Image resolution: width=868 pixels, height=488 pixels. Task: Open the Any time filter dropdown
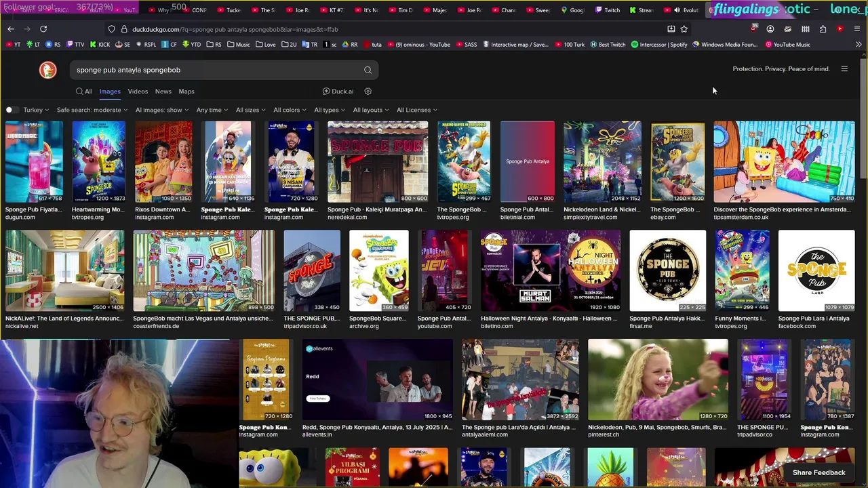[212, 110]
